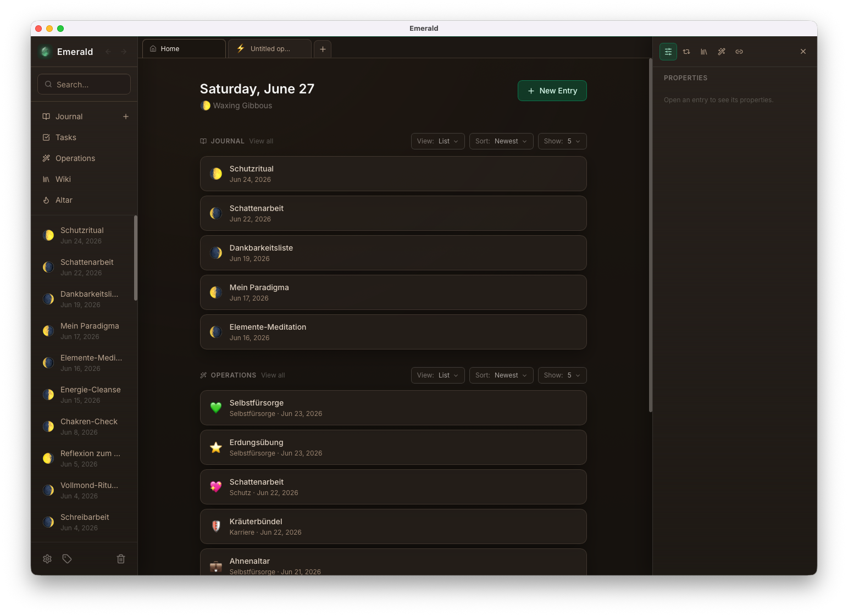Open sidebar entry Reflexion zum ...
The width and height of the screenshot is (848, 616).
[84, 458]
